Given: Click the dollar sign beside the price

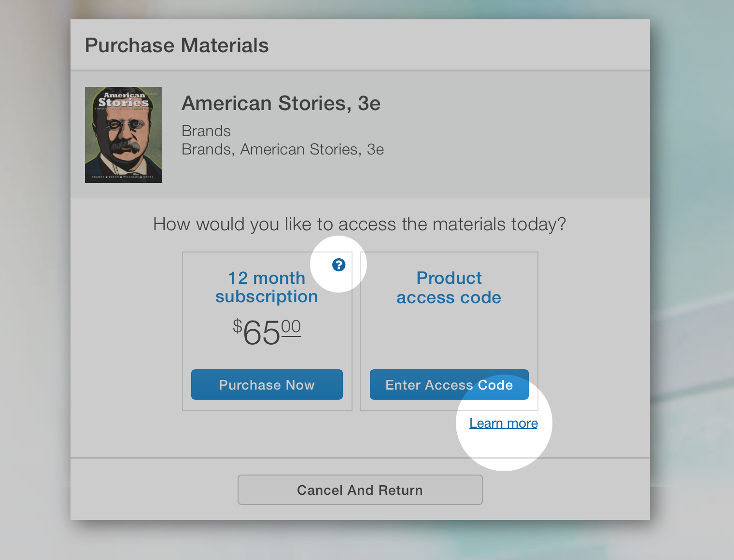Looking at the screenshot, I should pos(237,326).
